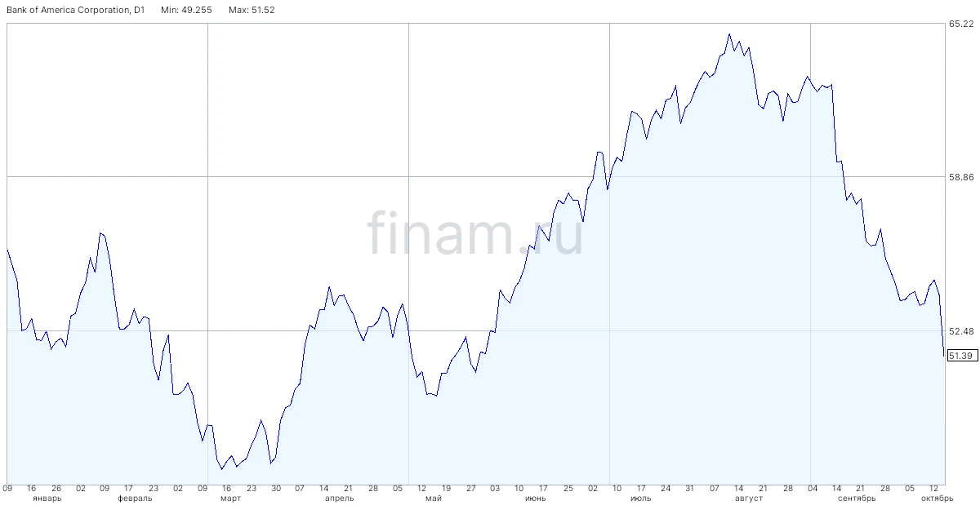Click the 58.86 price axis label

tap(960, 177)
